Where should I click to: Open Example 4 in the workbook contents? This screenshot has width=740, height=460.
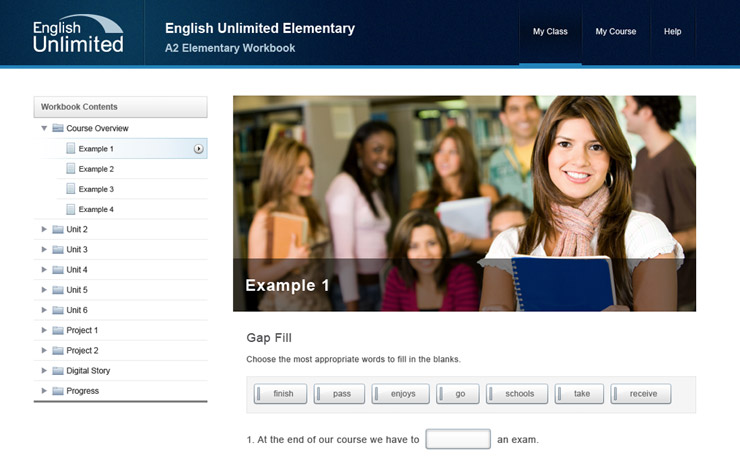tap(96, 209)
